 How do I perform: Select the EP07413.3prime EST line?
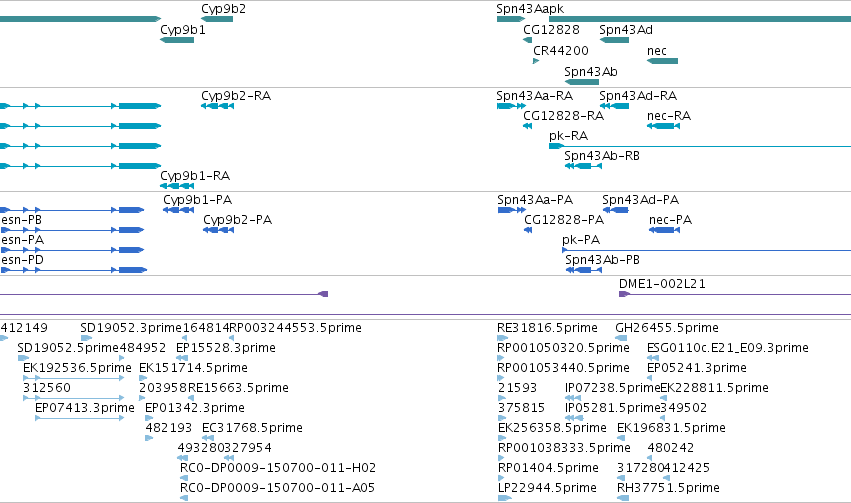[80, 418]
